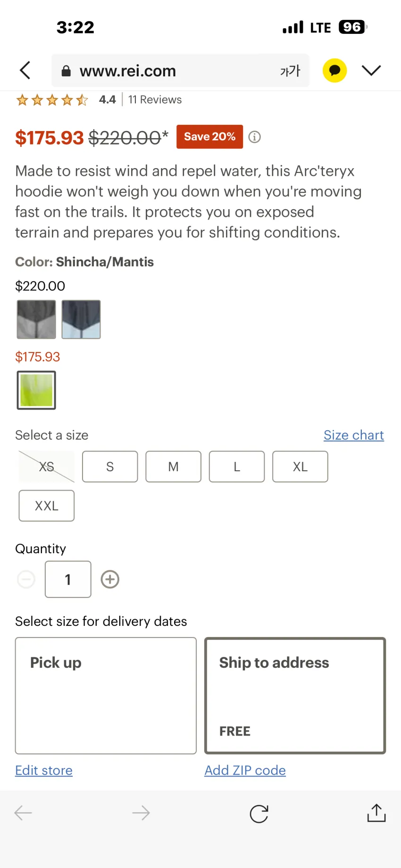Image resolution: width=401 pixels, height=868 pixels.
Task: Select size S
Action: click(x=110, y=467)
